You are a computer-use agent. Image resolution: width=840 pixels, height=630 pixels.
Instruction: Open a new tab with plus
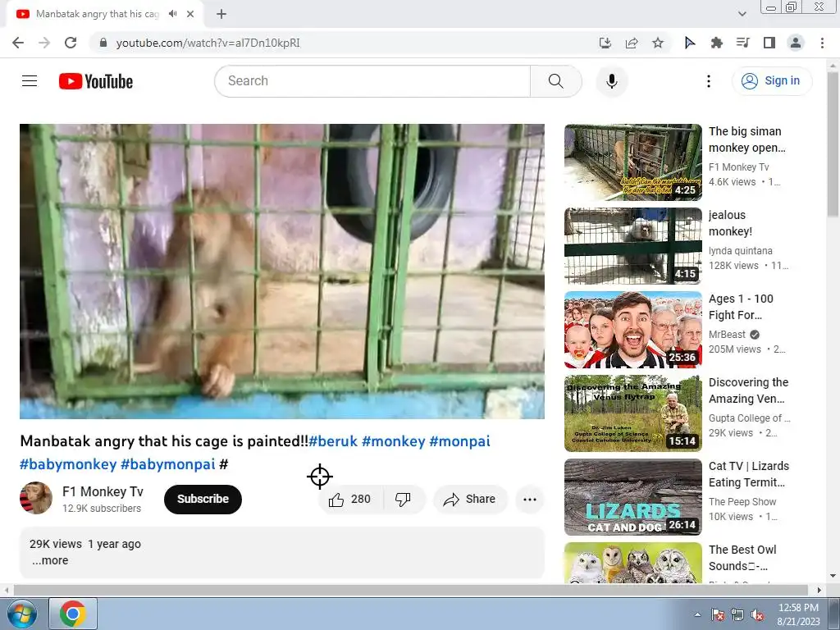pos(221,14)
